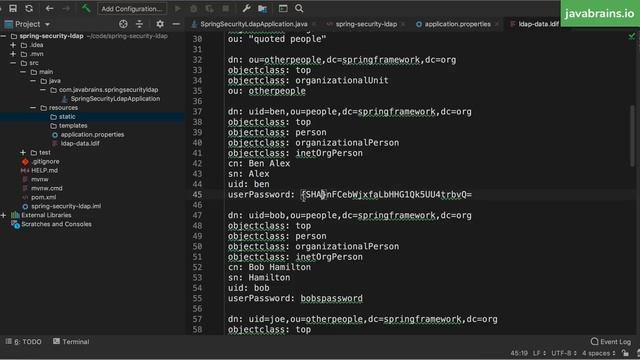This screenshot has height=360, width=640.
Task: Open Settings via the wrench icon
Action: point(246,9)
